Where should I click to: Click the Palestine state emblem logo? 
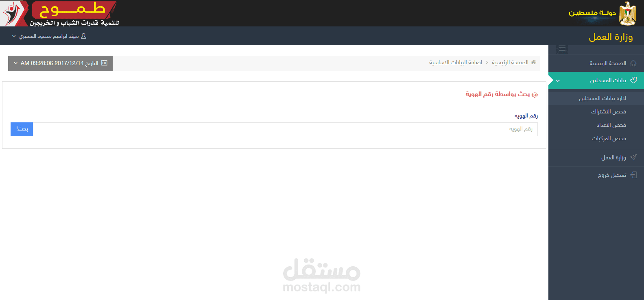627,13
